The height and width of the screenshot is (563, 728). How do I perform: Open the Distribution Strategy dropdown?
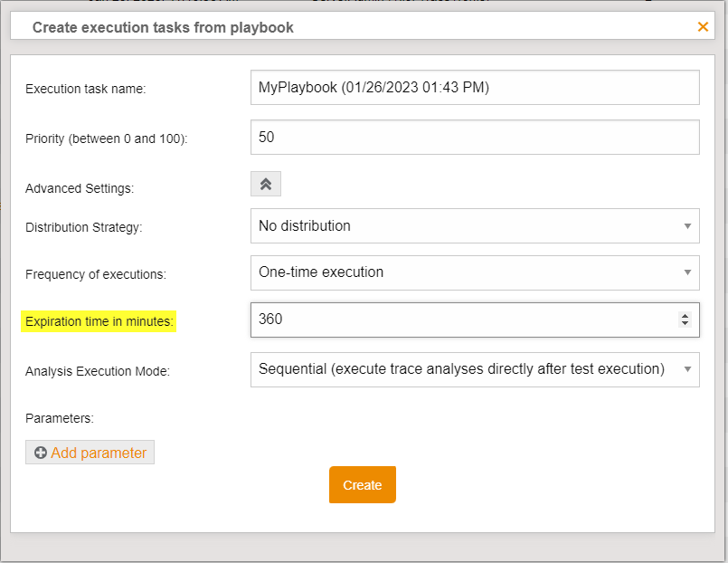pos(474,226)
